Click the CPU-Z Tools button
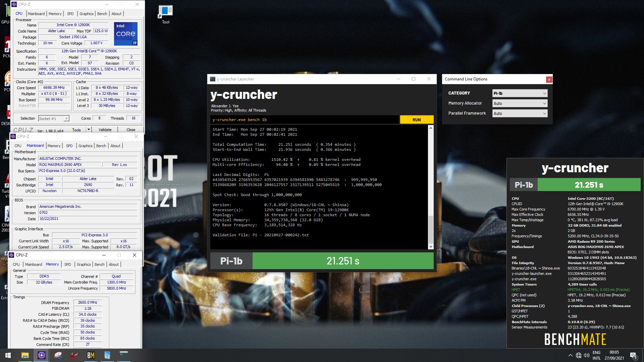This screenshot has width=644, height=362. [76, 130]
